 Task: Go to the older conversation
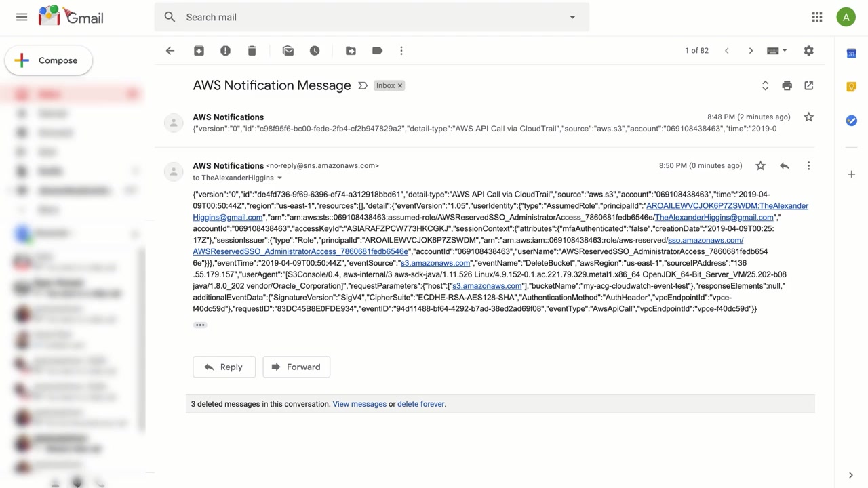[751, 51]
